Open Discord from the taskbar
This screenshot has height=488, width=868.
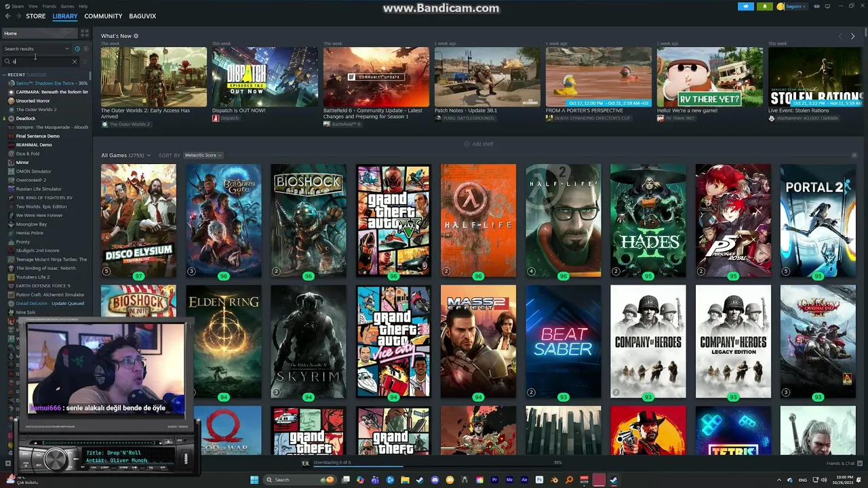(x=435, y=480)
